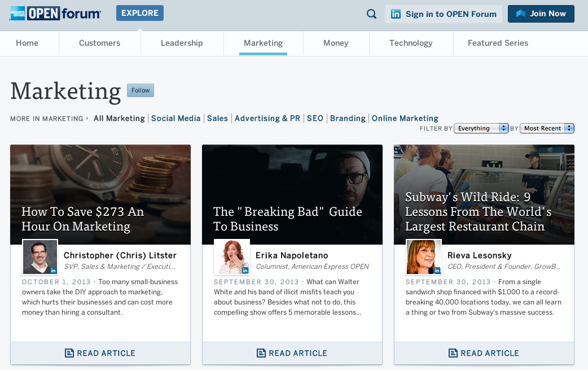Click Sign in to OPEN Forum
This screenshot has width=588, height=370.
tap(443, 14)
